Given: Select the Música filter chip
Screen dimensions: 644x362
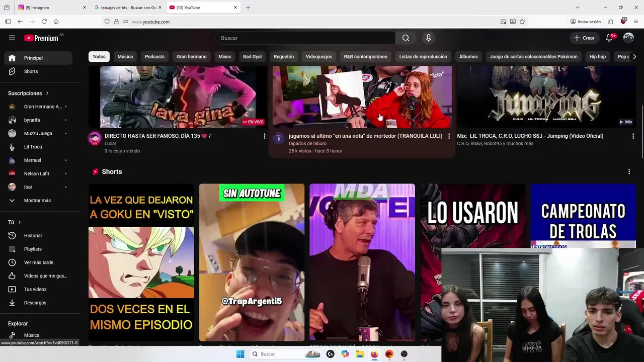Looking at the screenshot, I should (x=125, y=57).
